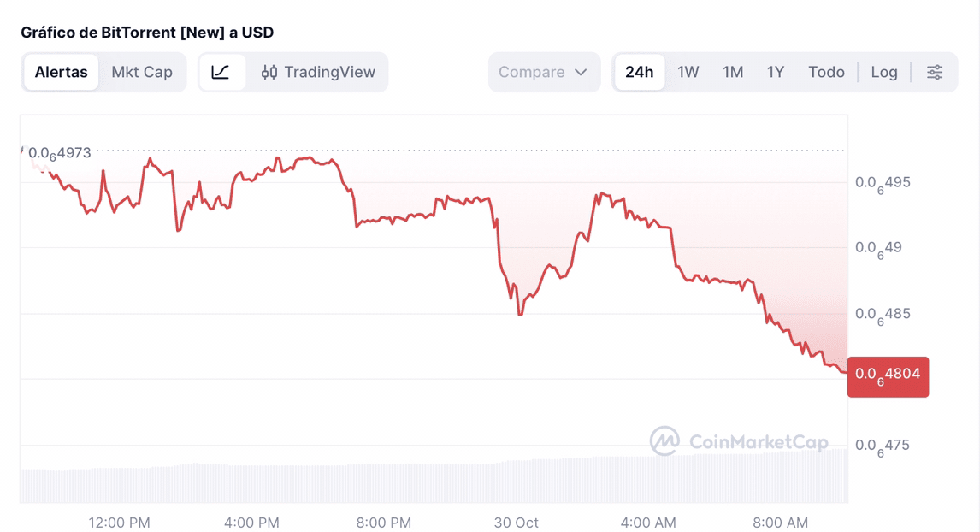
Task: Show the 1Y time range
Action: [776, 72]
